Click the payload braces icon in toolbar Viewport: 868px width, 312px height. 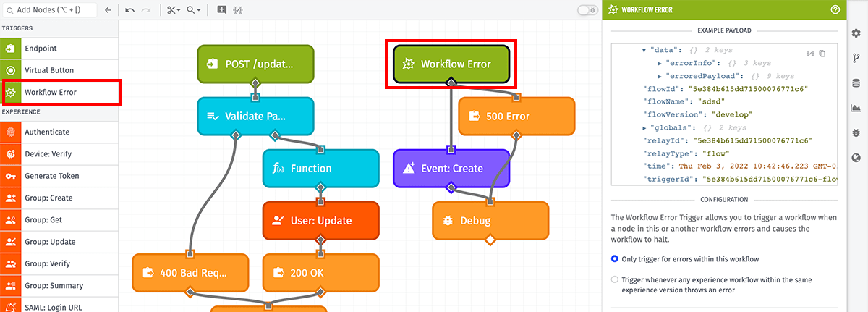[x=238, y=10]
